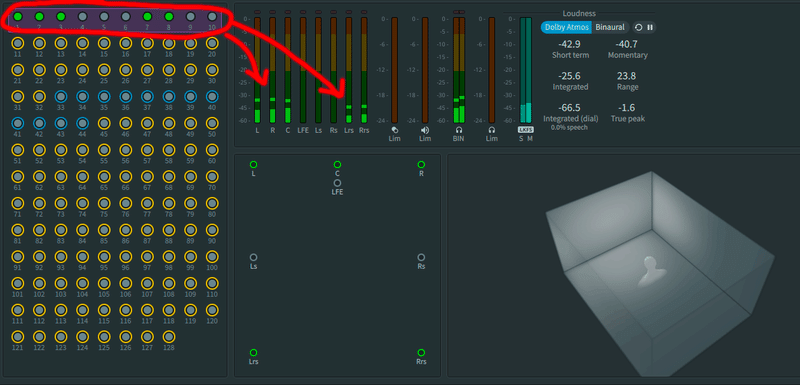The width and height of the screenshot is (800, 385).
Task: Click blue object indicator 44
Action: [x=83, y=123]
